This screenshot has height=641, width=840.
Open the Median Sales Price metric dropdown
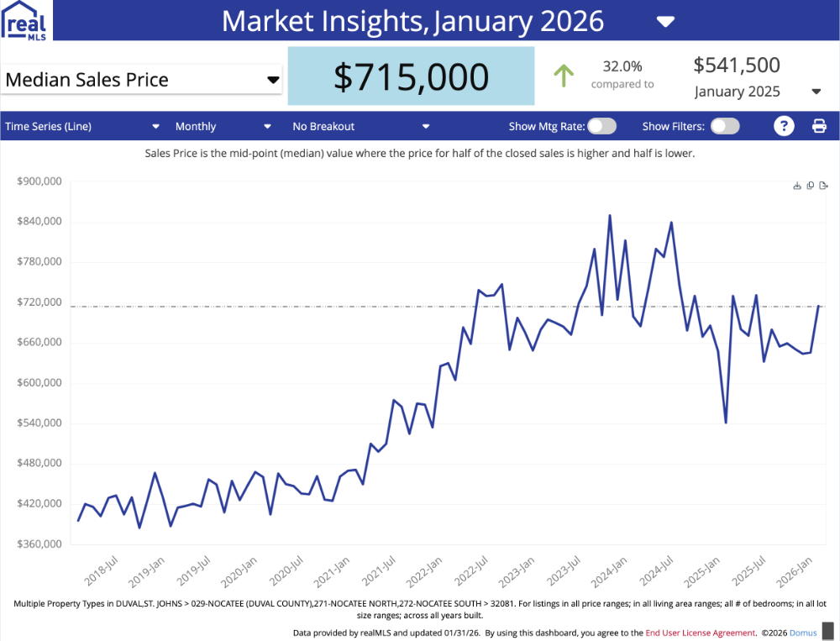[272, 80]
